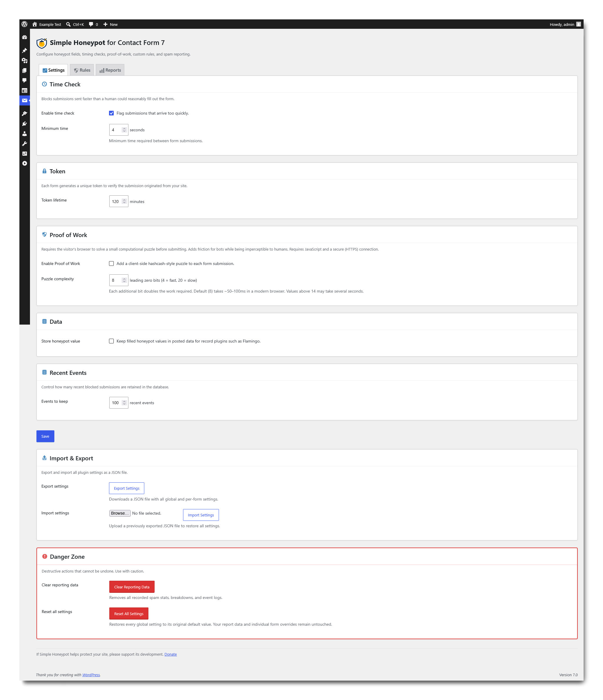Click the 'Recent Events' section heading

68,373
